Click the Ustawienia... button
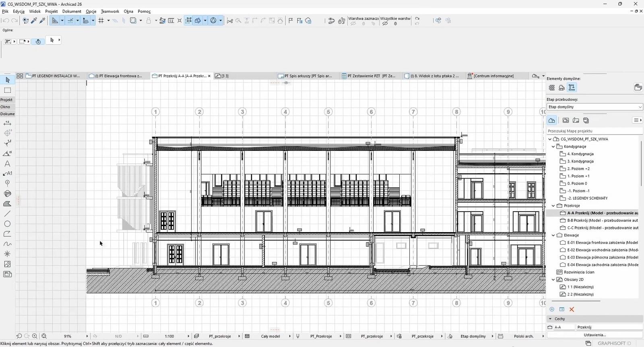Image resolution: width=644 pixels, height=347 pixels. [594, 335]
